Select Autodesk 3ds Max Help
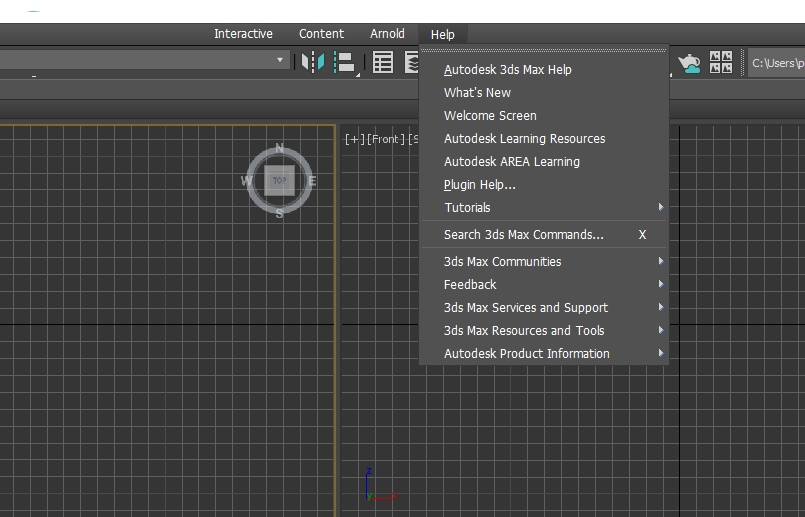 pos(508,70)
